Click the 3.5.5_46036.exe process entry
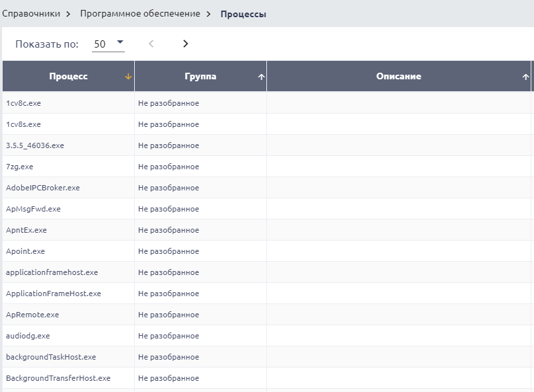 (35, 145)
